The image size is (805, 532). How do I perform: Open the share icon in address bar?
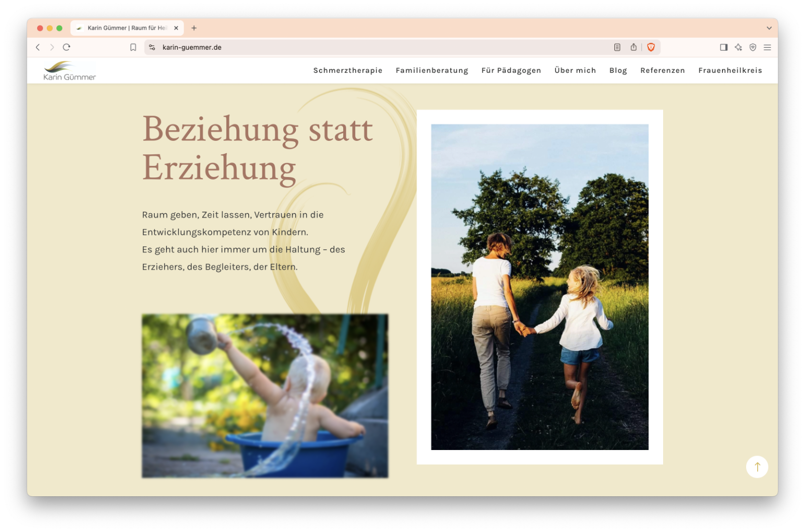(633, 47)
